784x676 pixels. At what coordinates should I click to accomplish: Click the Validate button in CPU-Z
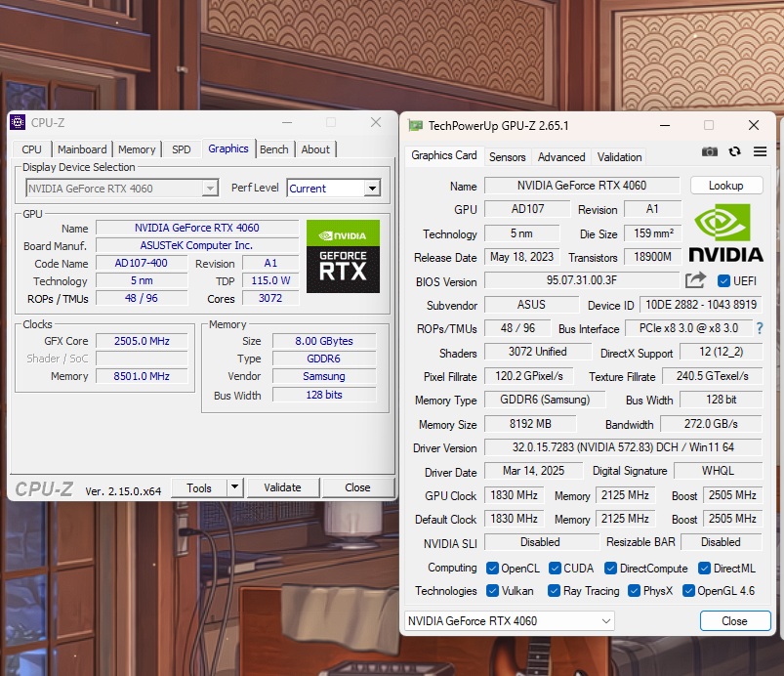coord(282,487)
